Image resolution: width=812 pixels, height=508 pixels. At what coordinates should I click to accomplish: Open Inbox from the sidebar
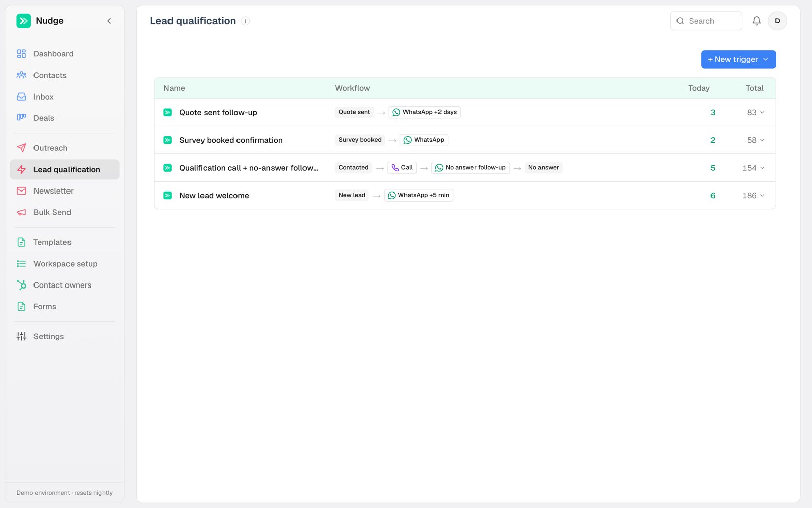[x=64, y=97]
